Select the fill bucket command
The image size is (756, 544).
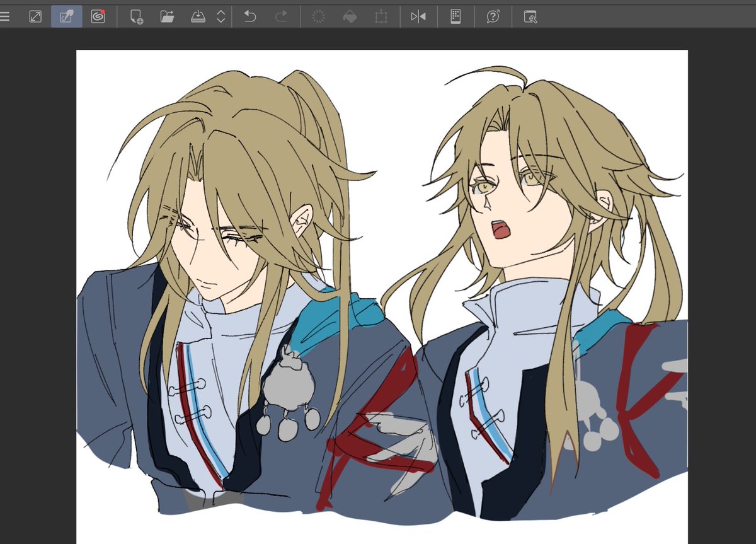[x=350, y=17]
